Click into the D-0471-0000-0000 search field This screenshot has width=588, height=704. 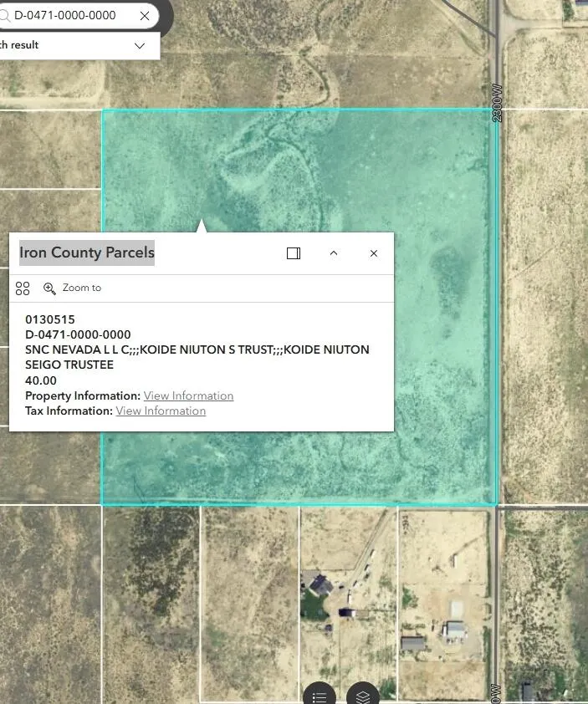point(67,16)
